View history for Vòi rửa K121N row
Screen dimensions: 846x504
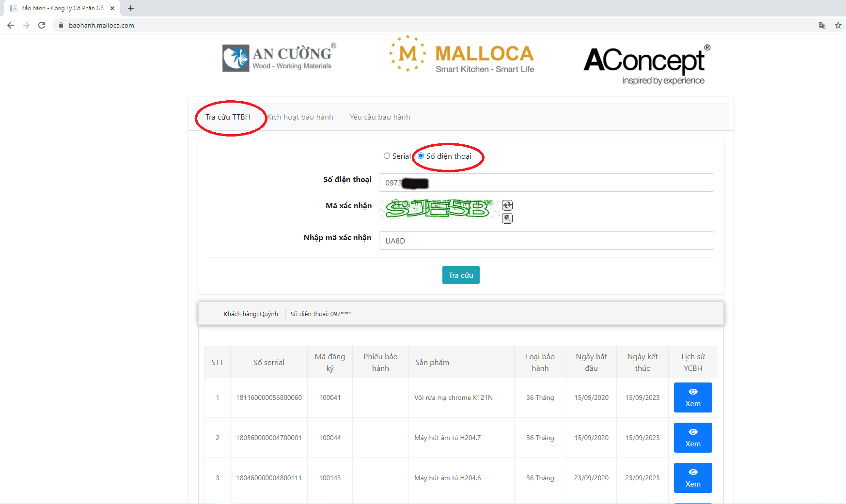click(692, 397)
